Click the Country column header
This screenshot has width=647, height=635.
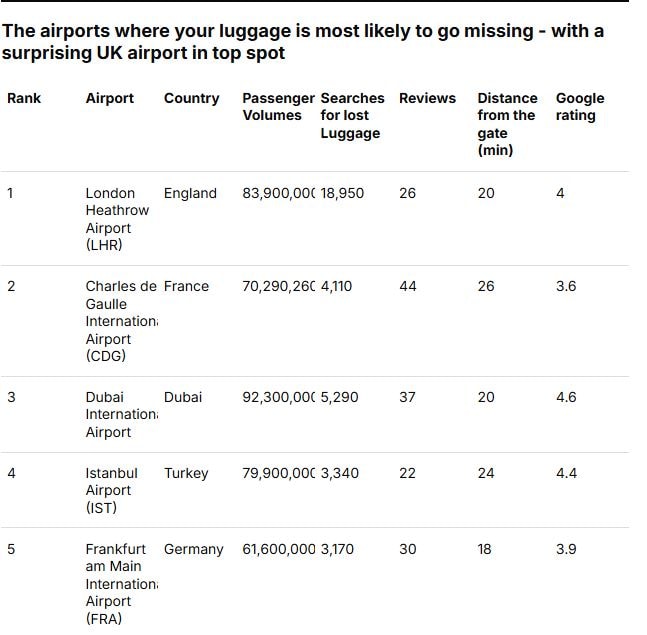[x=191, y=98]
